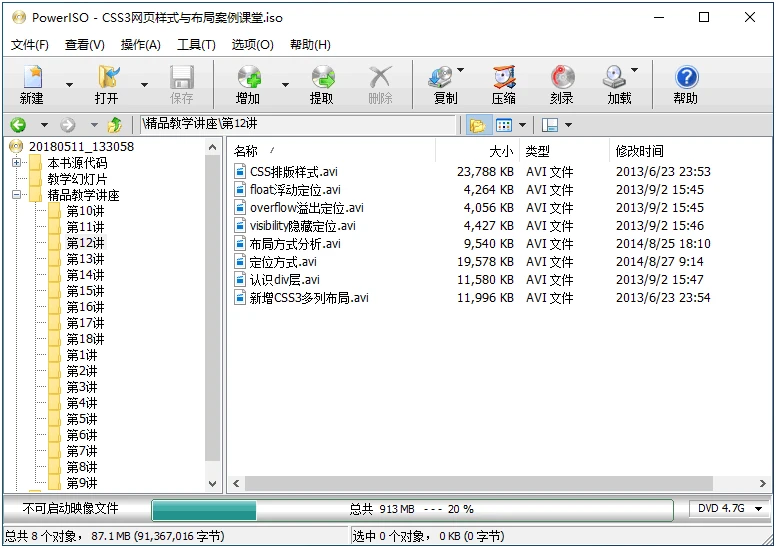Select the 第13讲 folder in tree

pyautogui.click(x=85, y=259)
